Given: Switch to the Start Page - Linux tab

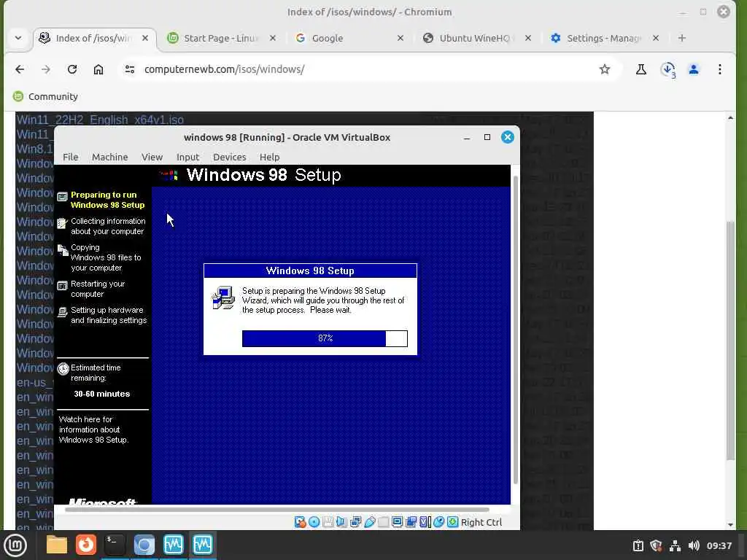Looking at the screenshot, I should coord(222,38).
